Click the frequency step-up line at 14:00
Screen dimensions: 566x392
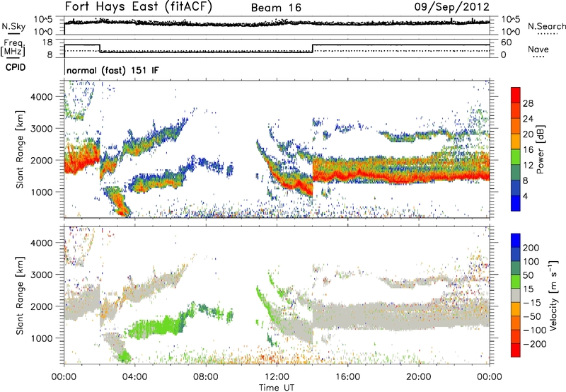[x=313, y=48]
